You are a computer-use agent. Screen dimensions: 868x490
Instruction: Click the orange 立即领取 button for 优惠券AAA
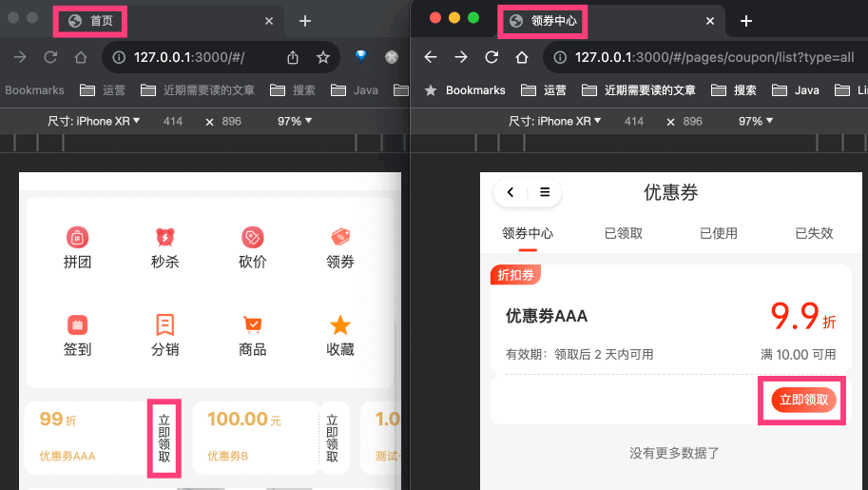click(803, 401)
